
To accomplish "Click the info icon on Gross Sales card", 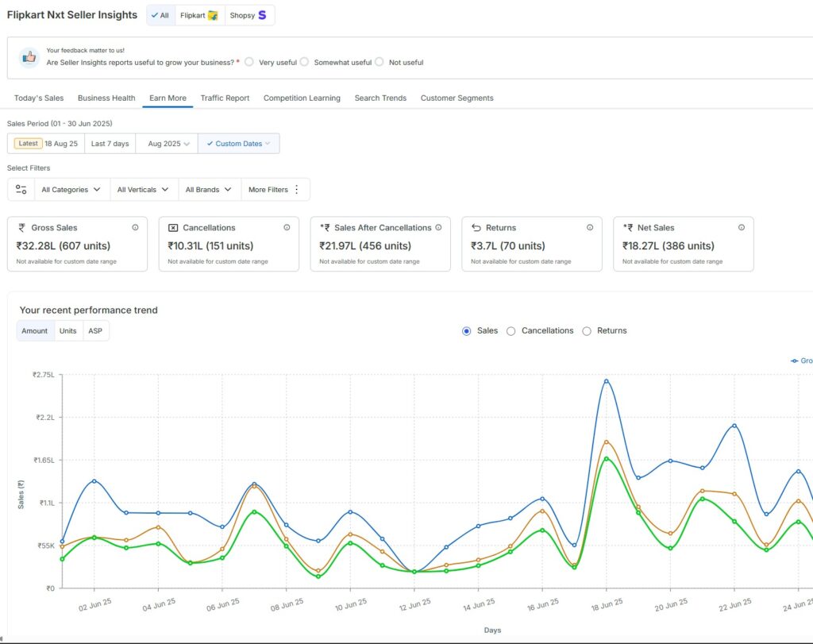I will (135, 228).
